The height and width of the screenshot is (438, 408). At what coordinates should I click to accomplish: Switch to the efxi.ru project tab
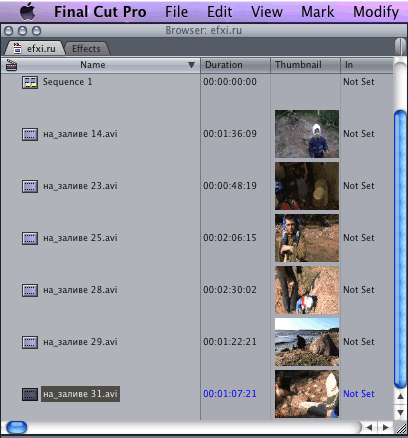pos(35,49)
